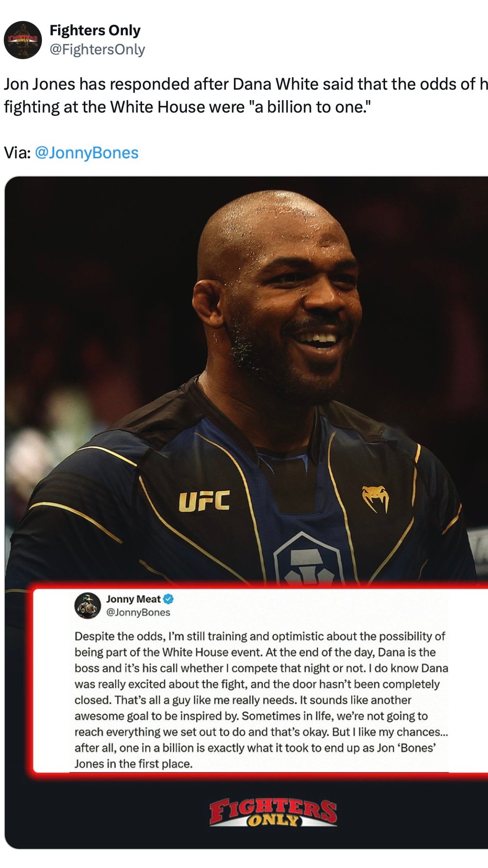Click the 'Via:' label text
The height and width of the screenshot is (868, 488).
pos(18,153)
